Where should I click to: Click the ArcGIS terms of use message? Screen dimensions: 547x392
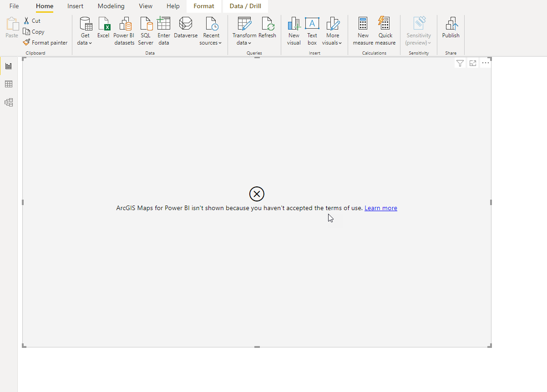pos(239,208)
